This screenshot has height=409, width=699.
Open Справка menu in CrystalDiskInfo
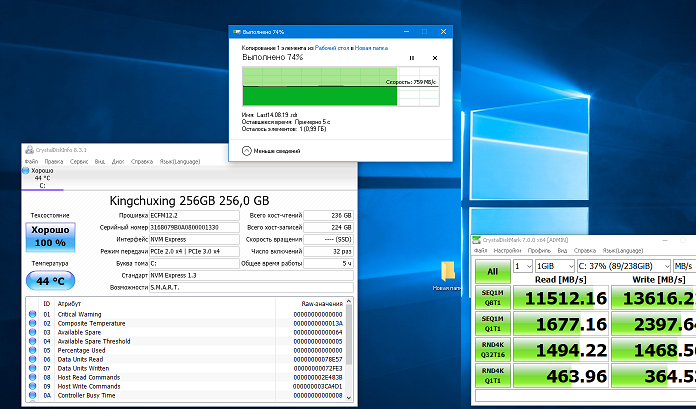coord(142,161)
